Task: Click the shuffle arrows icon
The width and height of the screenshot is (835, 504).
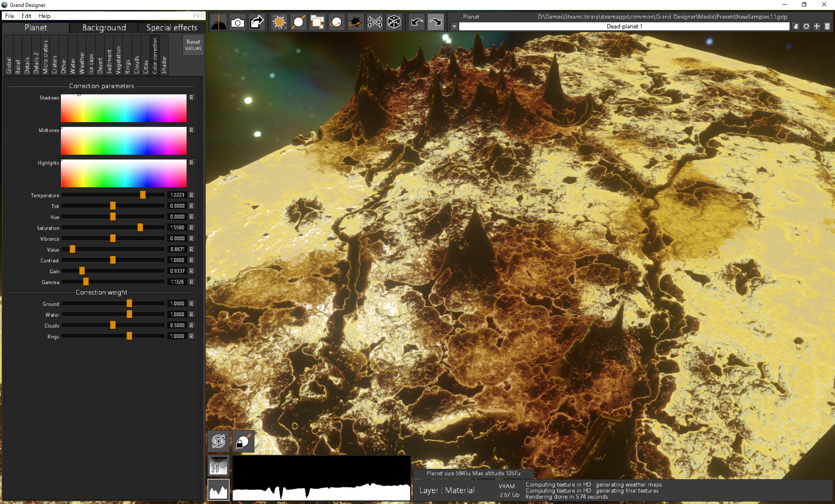Action: pos(374,22)
